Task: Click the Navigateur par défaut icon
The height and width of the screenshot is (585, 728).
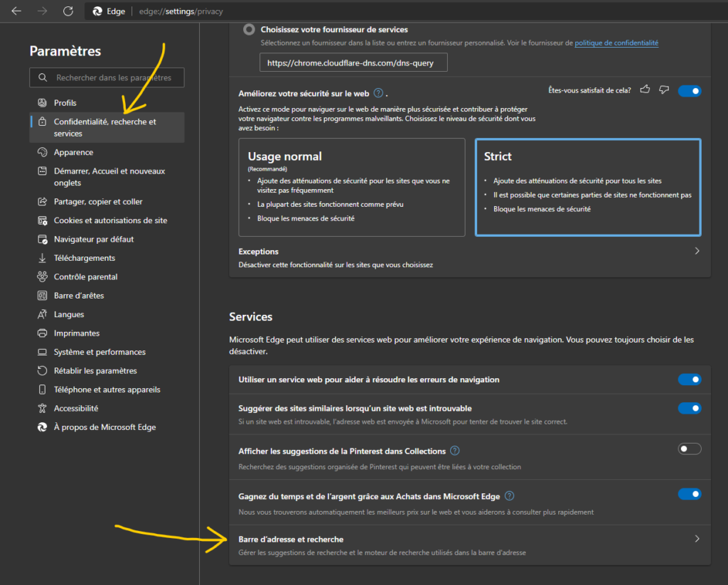Action: point(42,239)
